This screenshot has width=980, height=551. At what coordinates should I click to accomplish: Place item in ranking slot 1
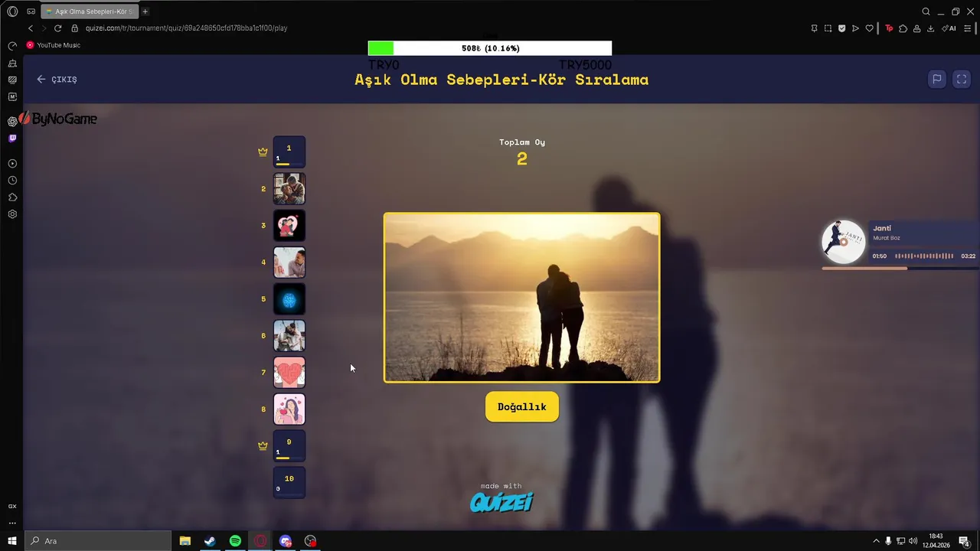289,152
